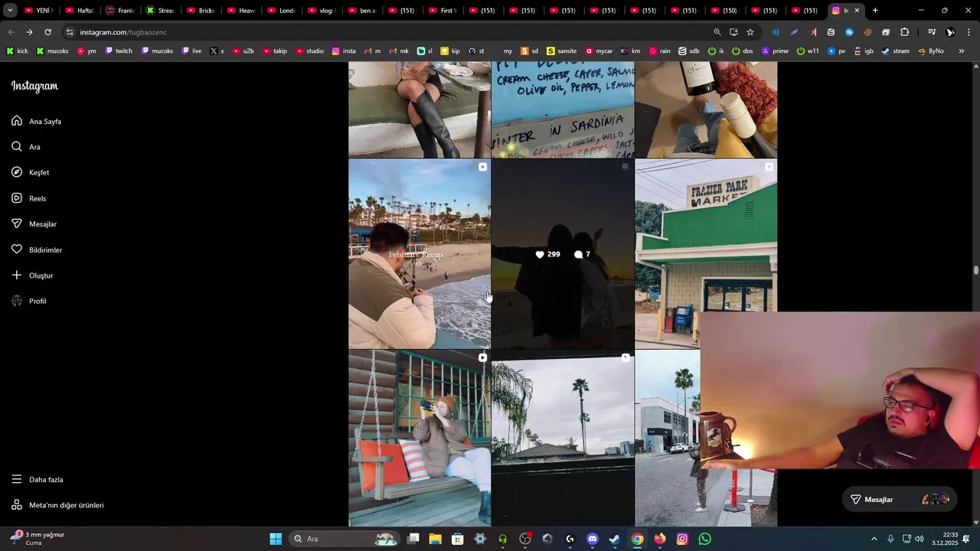Viewport: 980px width, 551px height.
Task: Open the sansite bookmark
Action: tap(561, 51)
